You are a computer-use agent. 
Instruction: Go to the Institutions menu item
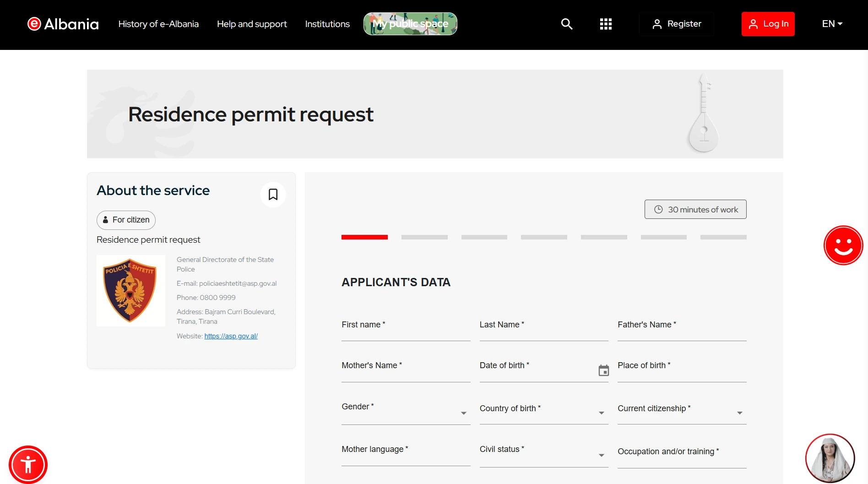tap(327, 24)
